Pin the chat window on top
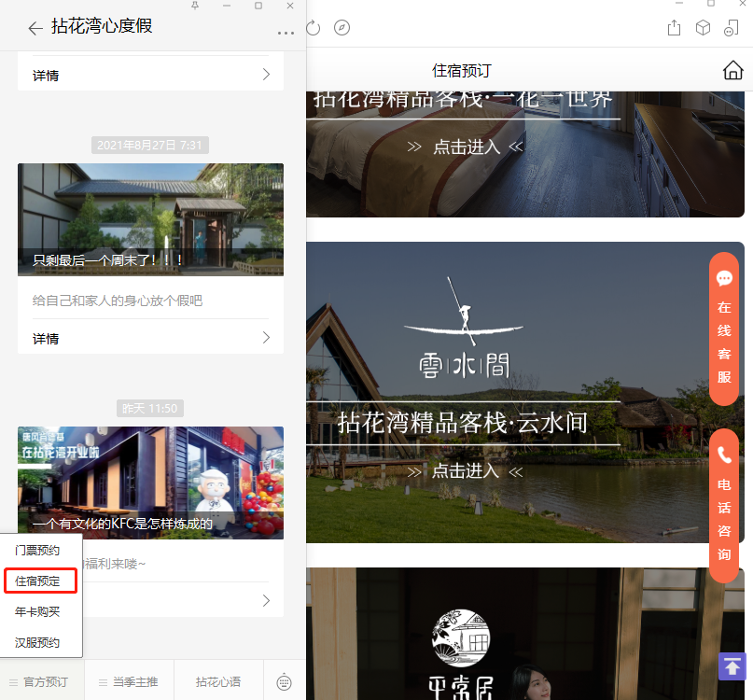The width and height of the screenshot is (753, 700). point(195,7)
